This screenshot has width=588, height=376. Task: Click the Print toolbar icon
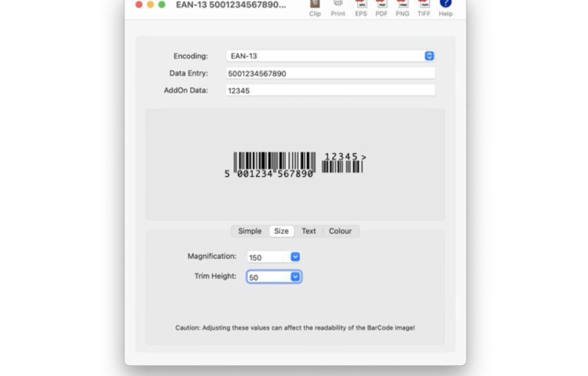pyautogui.click(x=338, y=6)
